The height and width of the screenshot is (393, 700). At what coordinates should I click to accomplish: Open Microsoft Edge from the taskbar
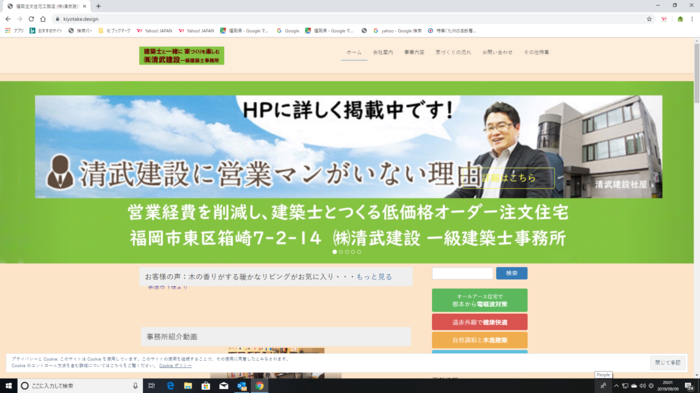click(170, 386)
